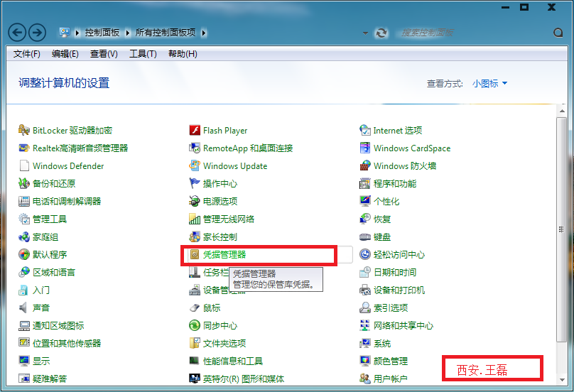Click the scrollbar up arrow
Screen dimensions: 574x392
click(562, 111)
